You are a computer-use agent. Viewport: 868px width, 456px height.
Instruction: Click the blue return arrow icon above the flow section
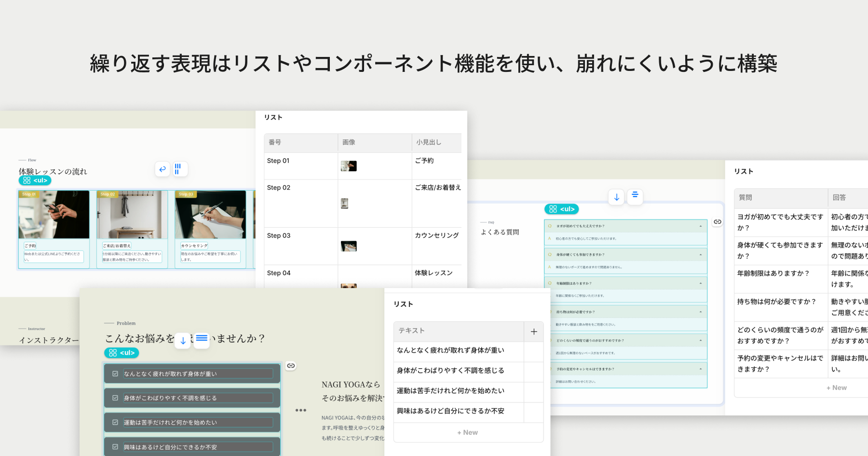[162, 169]
